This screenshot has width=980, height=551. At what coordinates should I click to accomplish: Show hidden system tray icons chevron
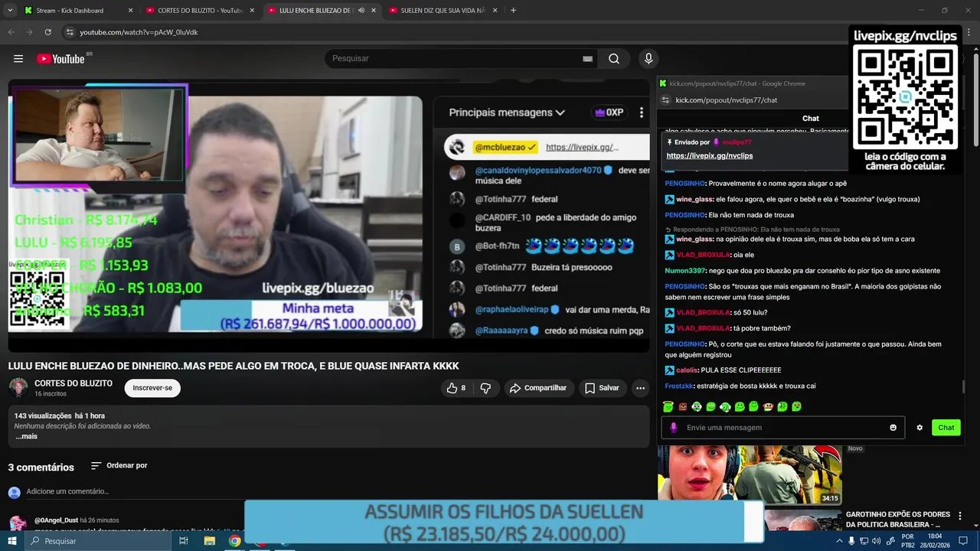pyautogui.click(x=839, y=541)
